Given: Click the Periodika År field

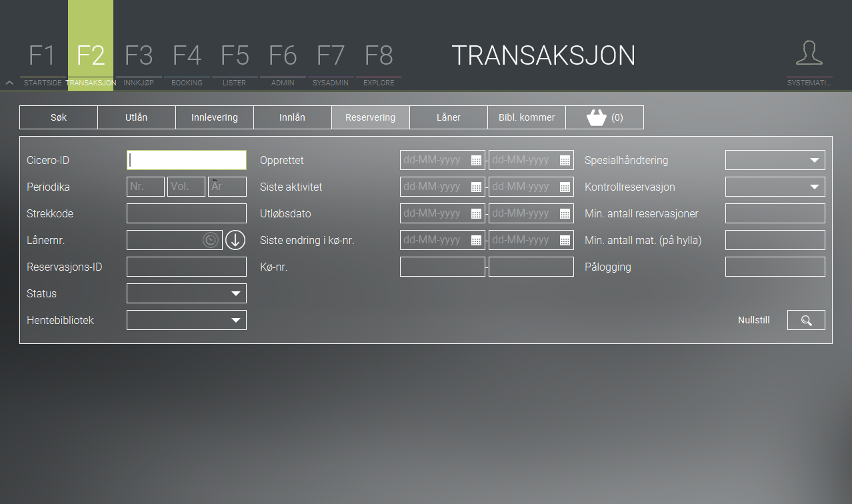Looking at the screenshot, I should (x=227, y=187).
